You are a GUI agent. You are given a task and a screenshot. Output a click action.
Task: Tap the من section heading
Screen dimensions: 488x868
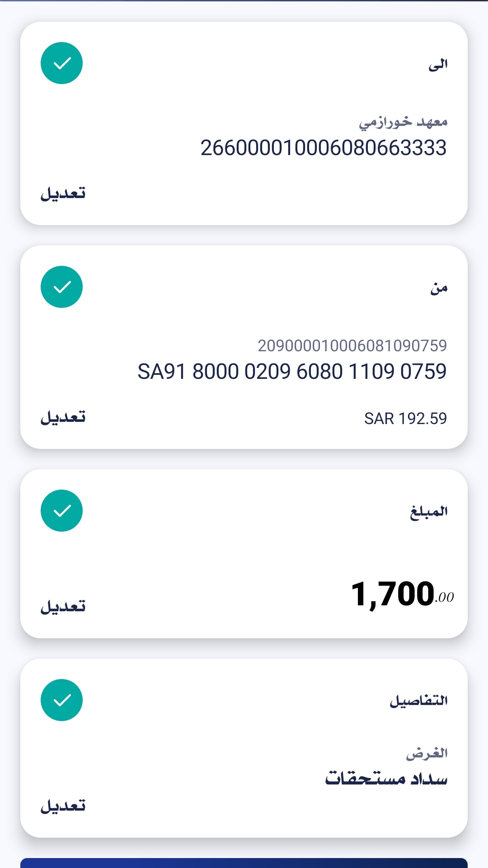[x=439, y=288]
